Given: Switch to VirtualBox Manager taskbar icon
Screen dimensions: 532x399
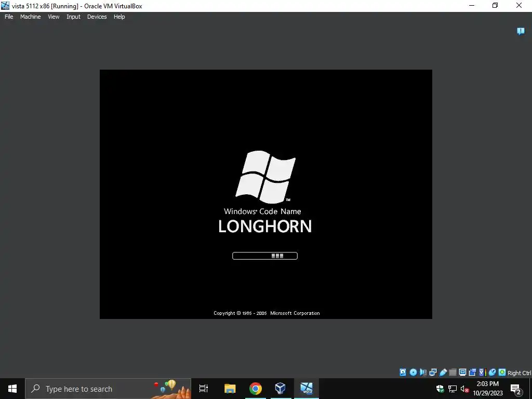Looking at the screenshot, I should tap(280, 389).
